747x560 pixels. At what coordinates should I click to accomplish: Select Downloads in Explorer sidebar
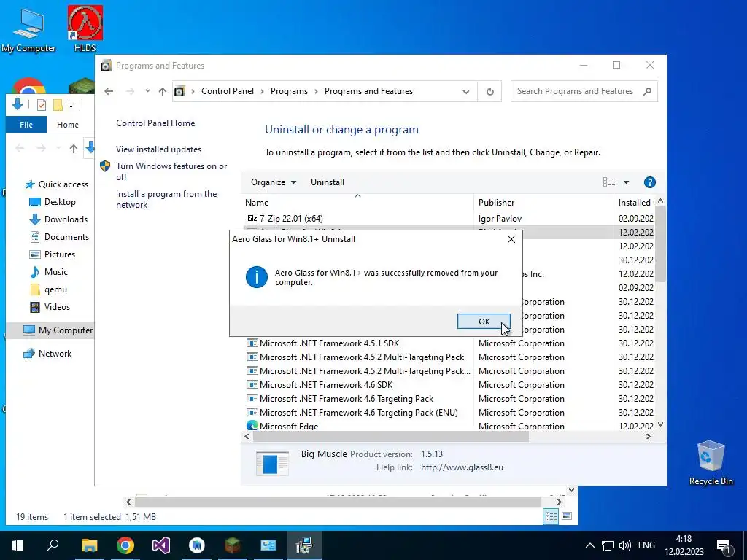[x=58, y=219]
